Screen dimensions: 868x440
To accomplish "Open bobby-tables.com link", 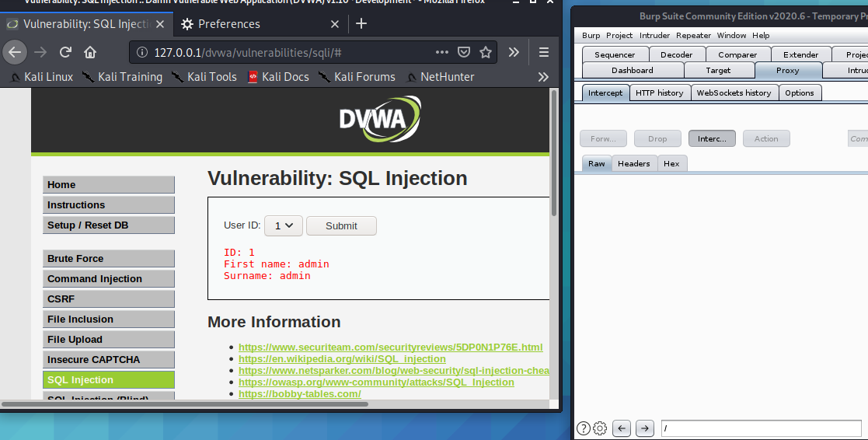I will pos(299,393).
